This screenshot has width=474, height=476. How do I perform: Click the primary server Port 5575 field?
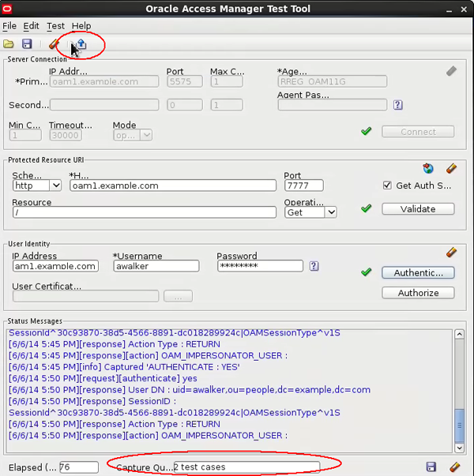(185, 81)
